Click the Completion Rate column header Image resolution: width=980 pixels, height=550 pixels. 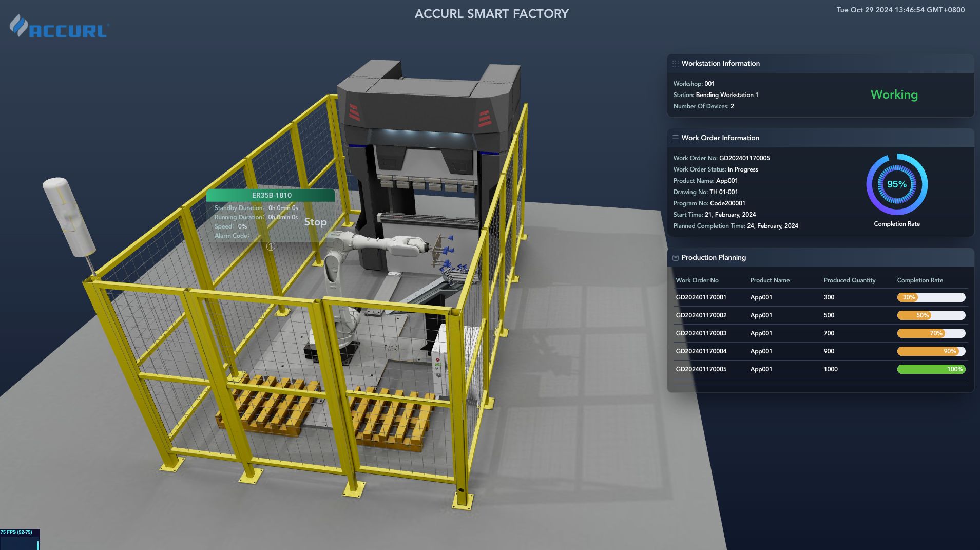coord(920,280)
